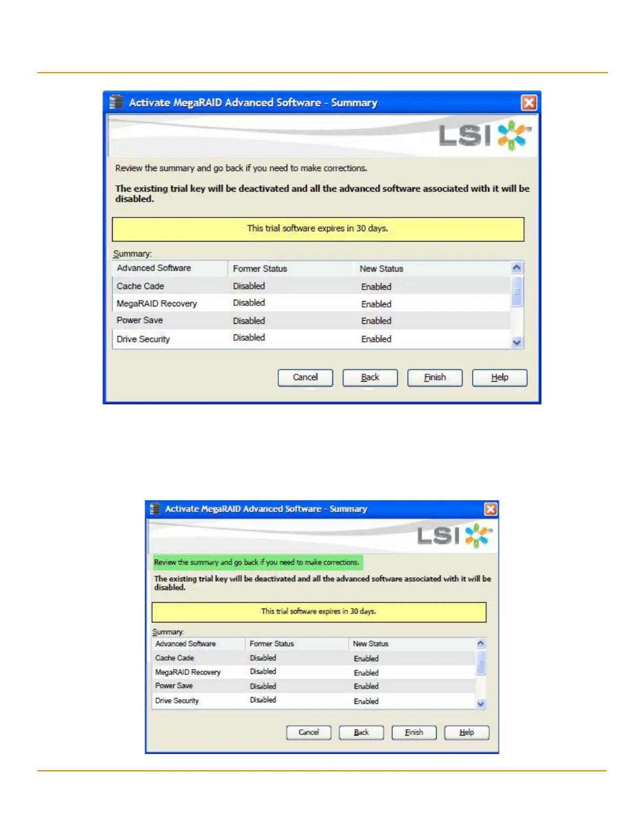Screen dimensions: 644x834
Task: Click Cancel in the lower Summary dialog
Action: pyautogui.click(x=308, y=732)
